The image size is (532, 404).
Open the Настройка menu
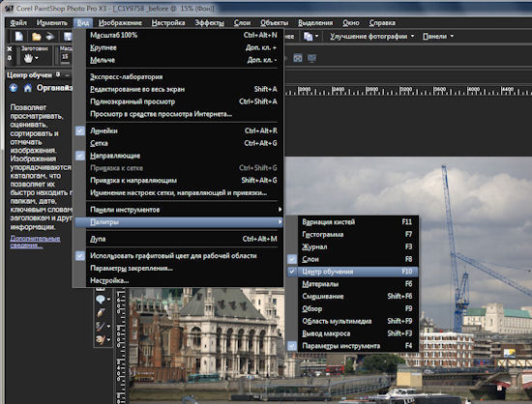pyautogui.click(x=168, y=22)
